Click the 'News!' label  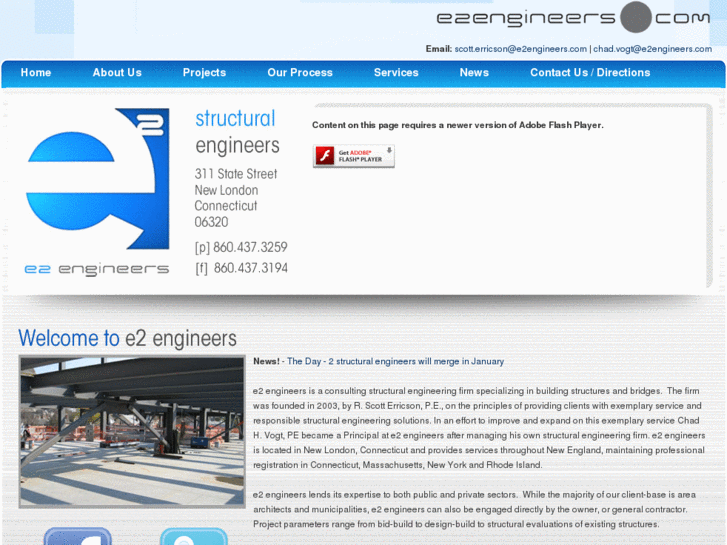click(x=267, y=361)
